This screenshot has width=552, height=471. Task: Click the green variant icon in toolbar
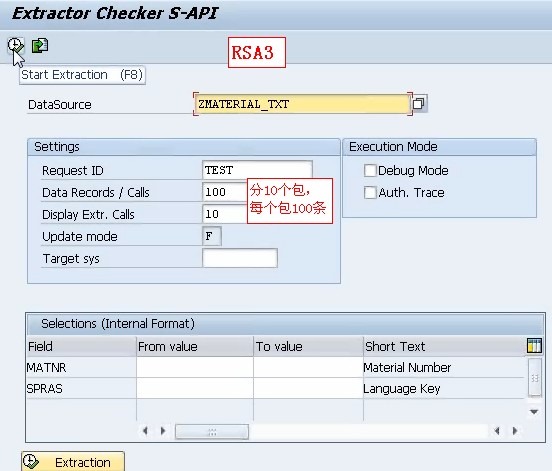(x=40, y=45)
